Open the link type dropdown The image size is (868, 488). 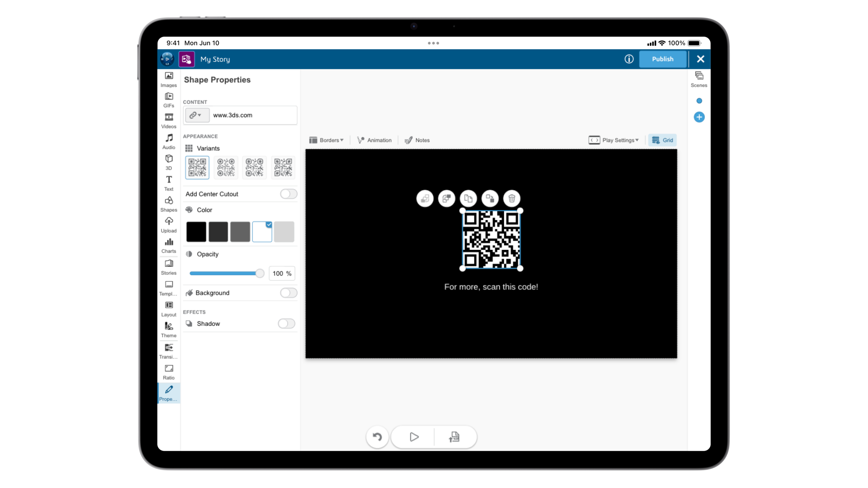(197, 115)
